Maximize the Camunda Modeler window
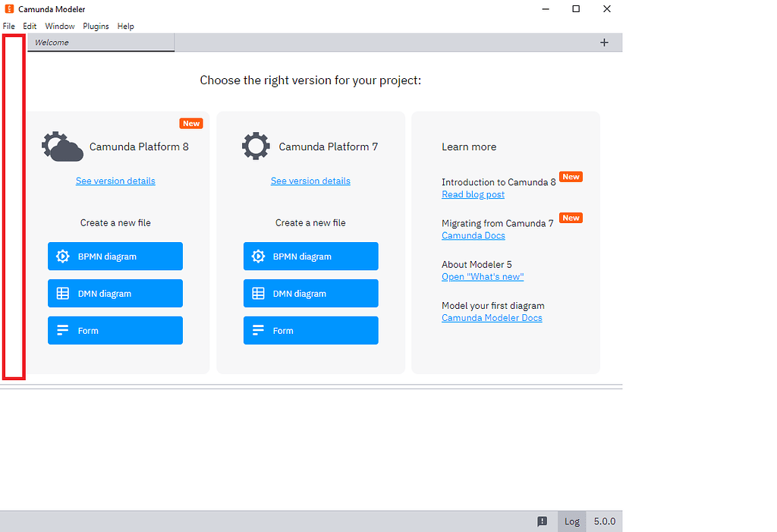 pos(576,9)
